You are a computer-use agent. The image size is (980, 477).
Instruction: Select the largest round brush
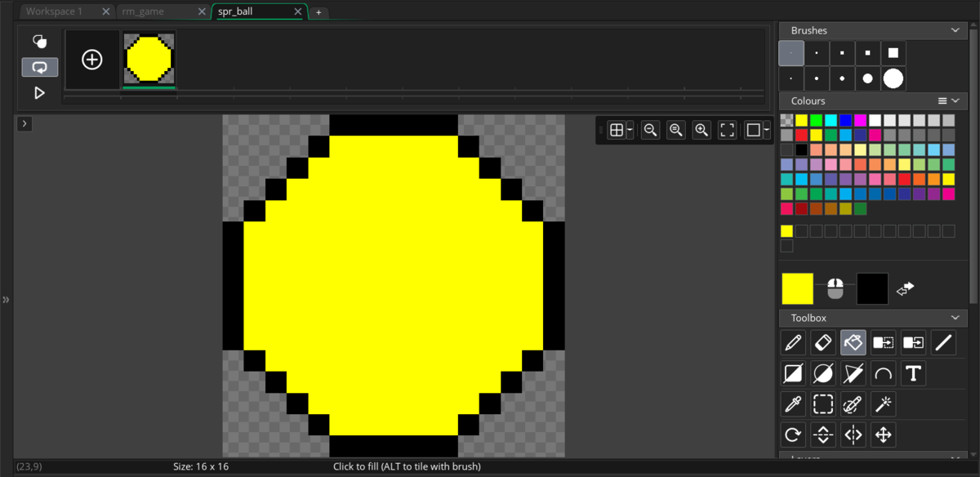[x=893, y=78]
